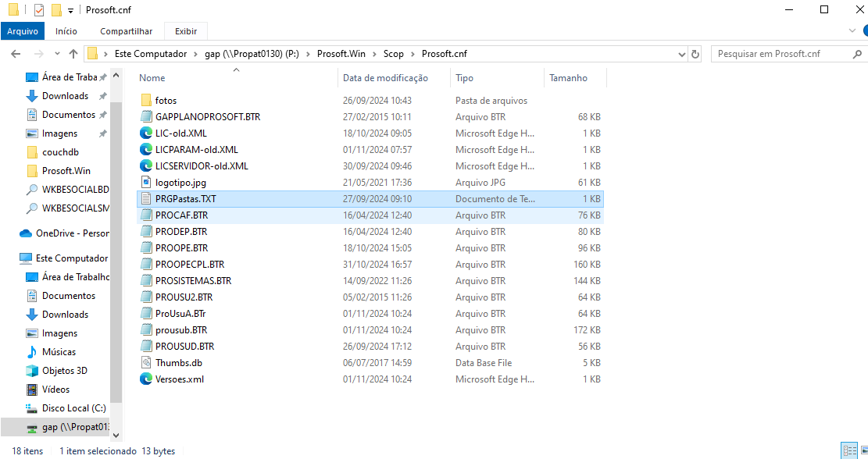Click Scop breadcrumb in address bar

[394, 54]
